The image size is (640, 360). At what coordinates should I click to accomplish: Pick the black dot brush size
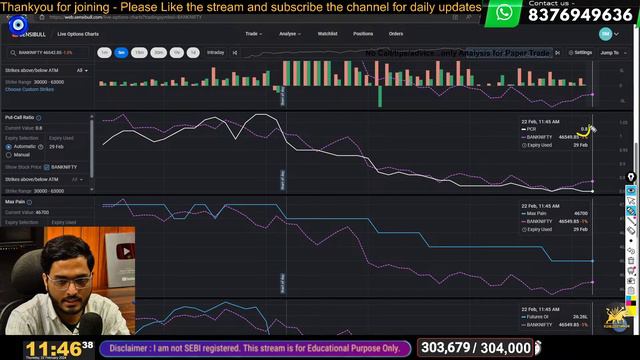click(x=631, y=241)
